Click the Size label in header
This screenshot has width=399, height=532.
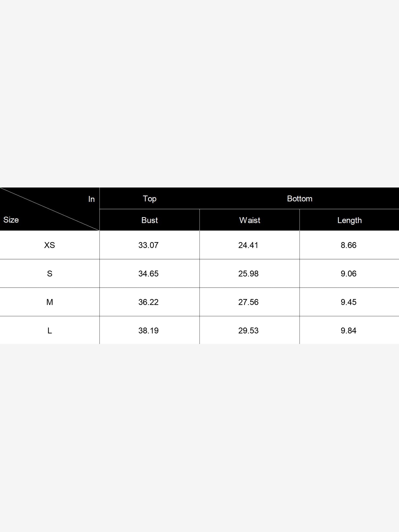click(x=11, y=220)
